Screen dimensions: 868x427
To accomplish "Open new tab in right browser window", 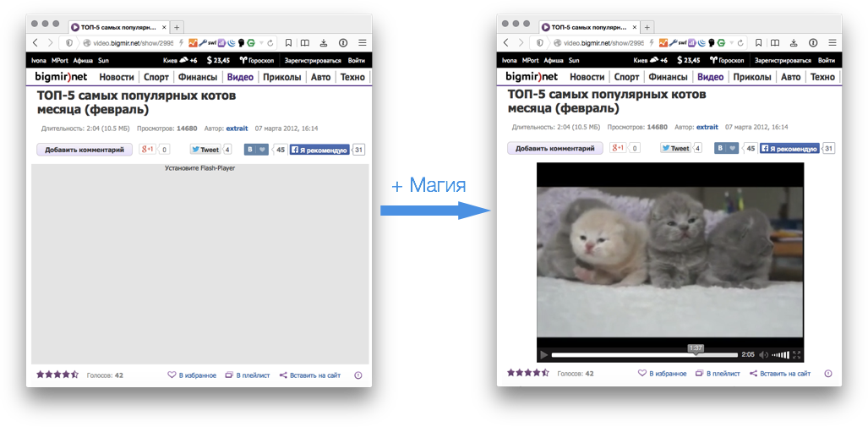I will [x=647, y=26].
